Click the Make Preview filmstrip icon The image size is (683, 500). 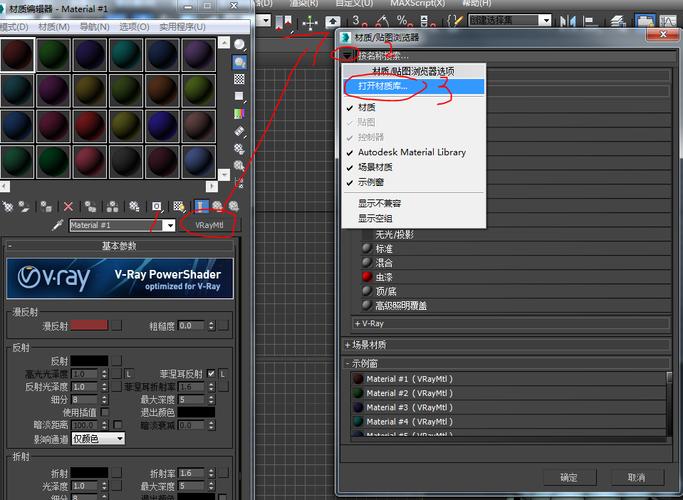point(239,131)
